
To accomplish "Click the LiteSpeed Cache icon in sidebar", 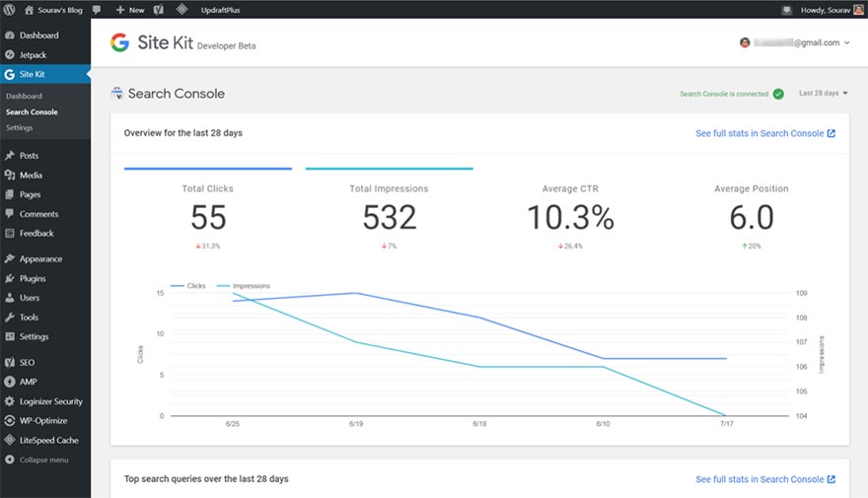I will (x=10, y=440).
